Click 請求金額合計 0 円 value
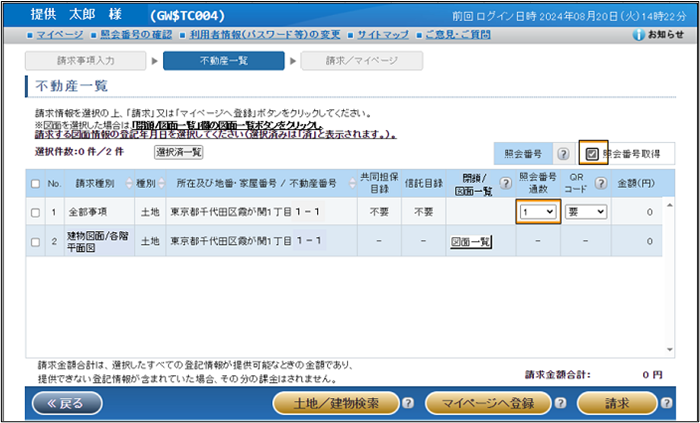The width and height of the screenshot is (700, 423). pos(653,375)
